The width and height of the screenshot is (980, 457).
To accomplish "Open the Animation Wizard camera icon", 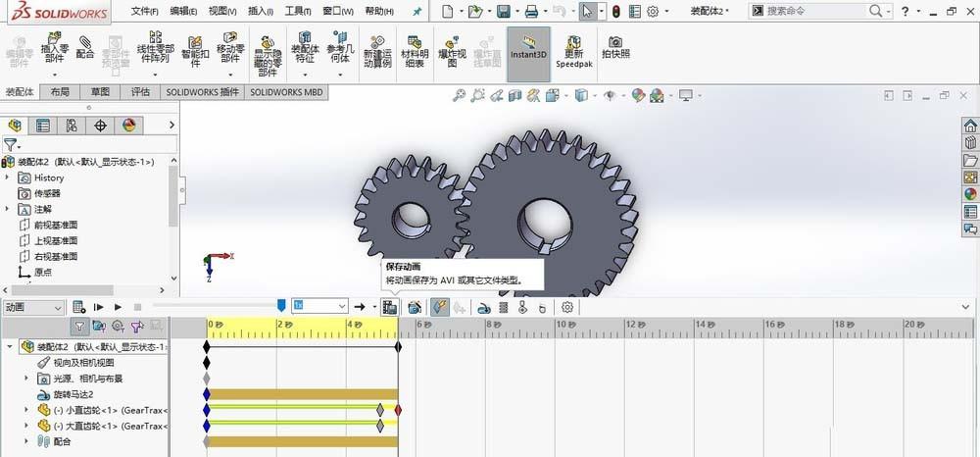I will pos(414,307).
